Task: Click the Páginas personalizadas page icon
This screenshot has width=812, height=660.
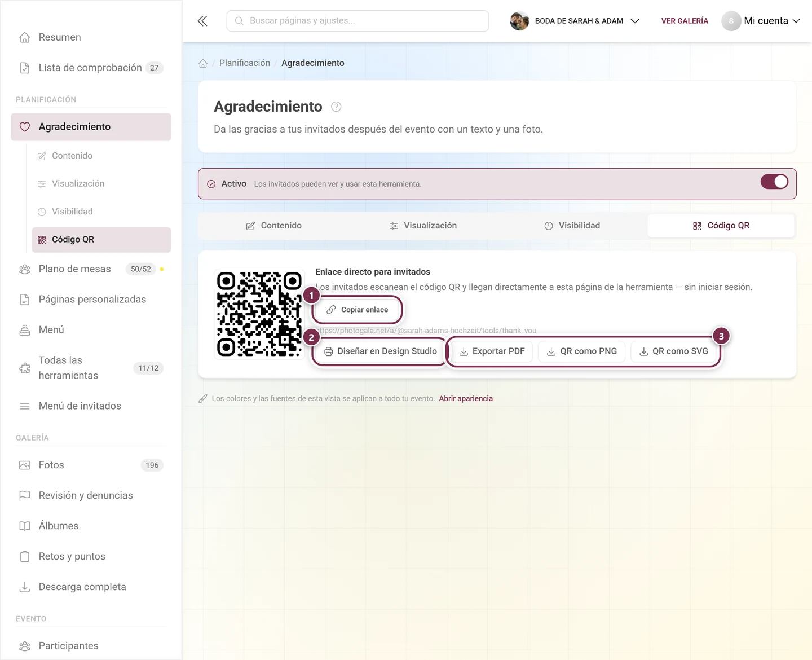Action: click(x=25, y=300)
